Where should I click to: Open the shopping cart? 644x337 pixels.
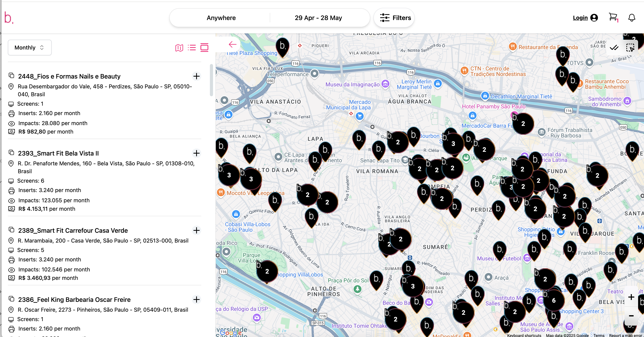point(613,17)
